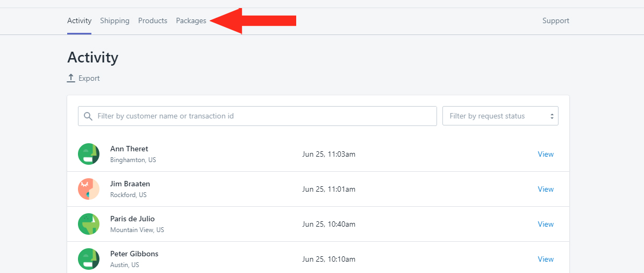Click Peter Gibbons's avatar icon
This screenshot has width=644, height=273.
89,259
